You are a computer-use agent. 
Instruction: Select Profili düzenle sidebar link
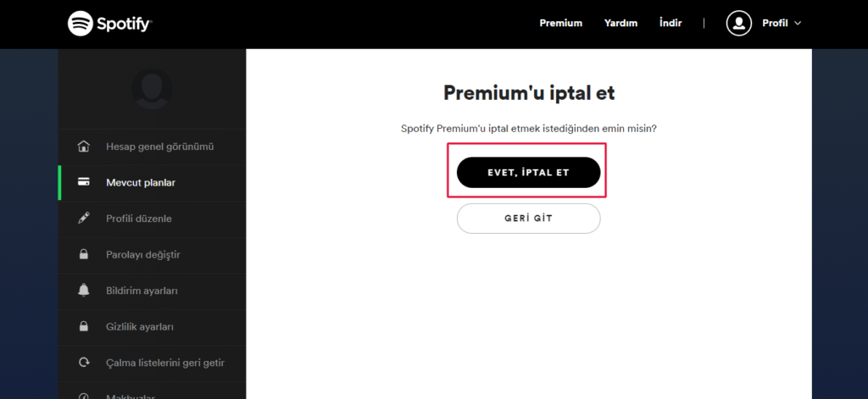click(x=138, y=219)
